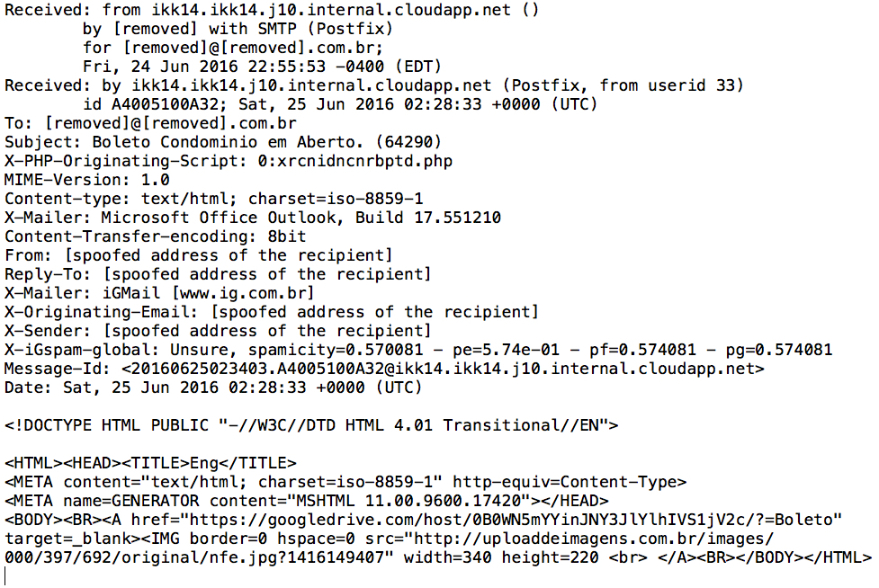Click the Content-type text/html header line
This screenshot has height=588, width=879.
click(x=213, y=199)
